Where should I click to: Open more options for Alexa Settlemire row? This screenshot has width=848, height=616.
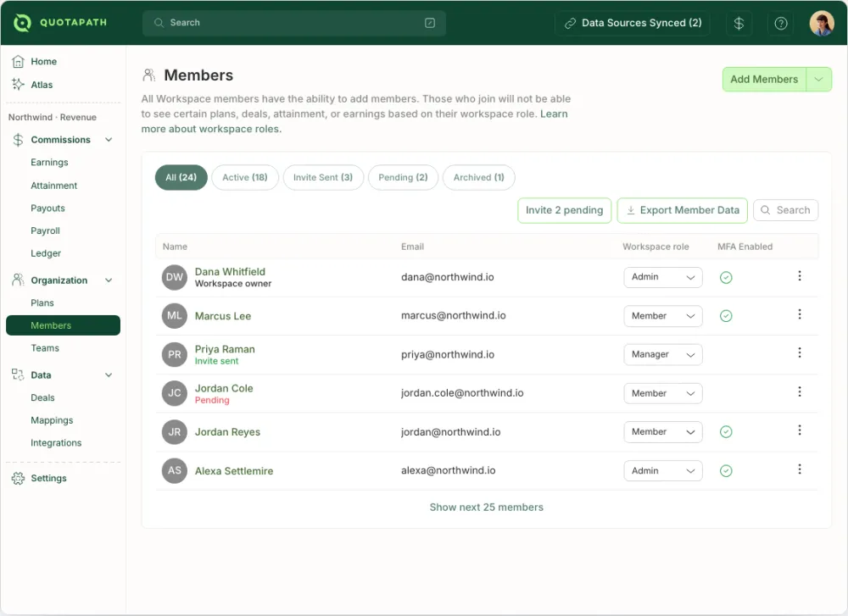click(x=800, y=469)
